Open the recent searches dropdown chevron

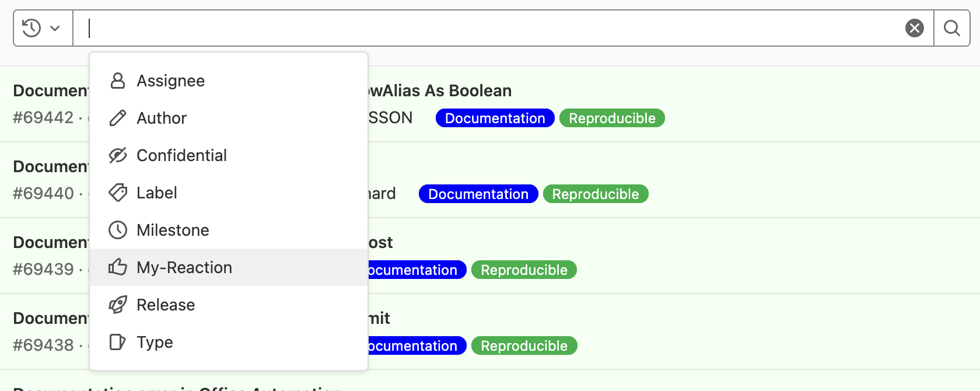coord(56,27)
